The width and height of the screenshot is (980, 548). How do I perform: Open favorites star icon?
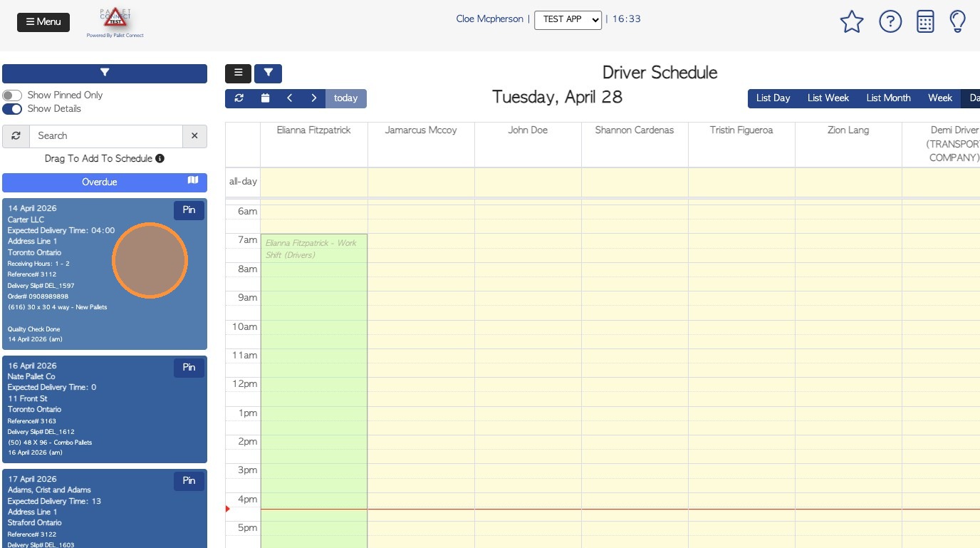click(x=852, y=22)
